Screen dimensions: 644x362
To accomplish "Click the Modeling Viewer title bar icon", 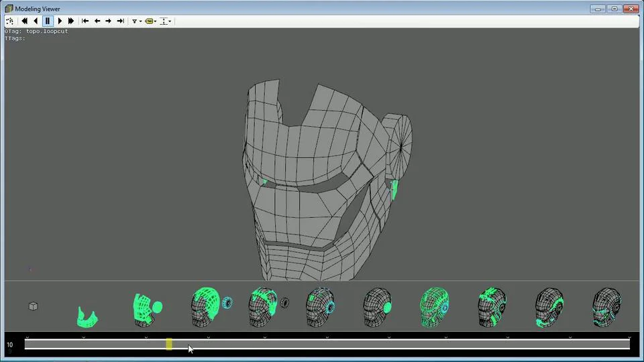I will pyautogui.click(x=9, y=9).
